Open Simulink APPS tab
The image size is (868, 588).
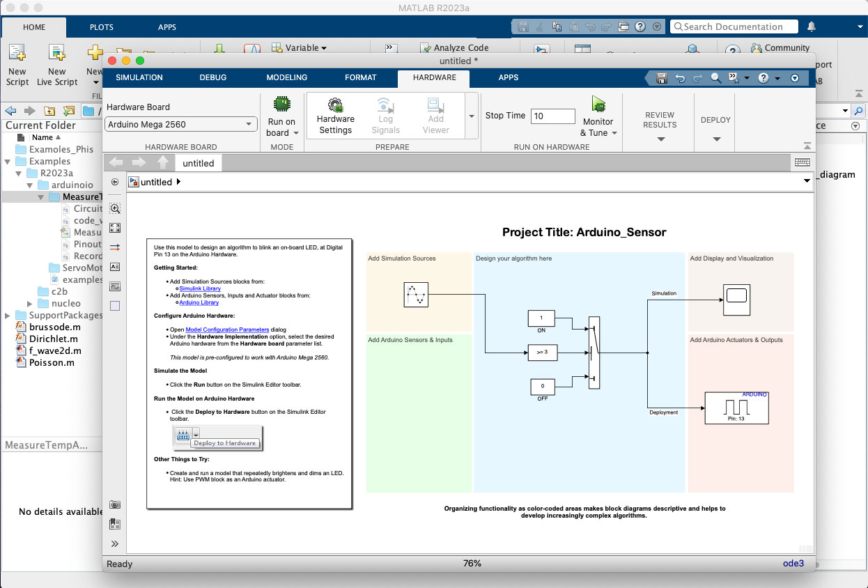[509, 77]
